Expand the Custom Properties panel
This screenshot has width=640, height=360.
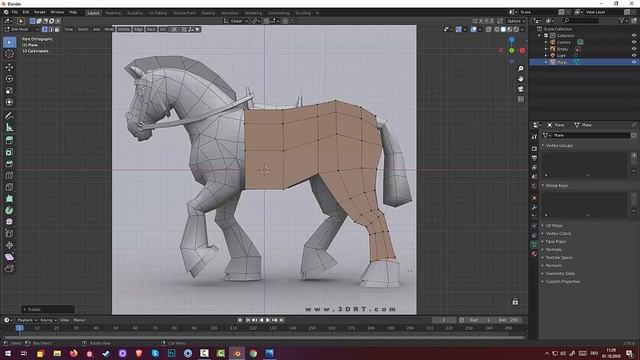pyautogui.click(x=562, y=282)
